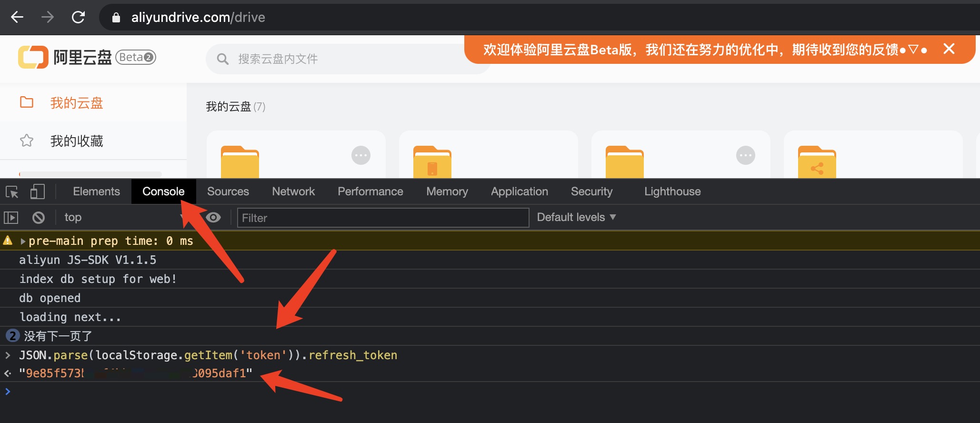Show the console sidebar panel

pyautogui.click(x=11, y=218)
